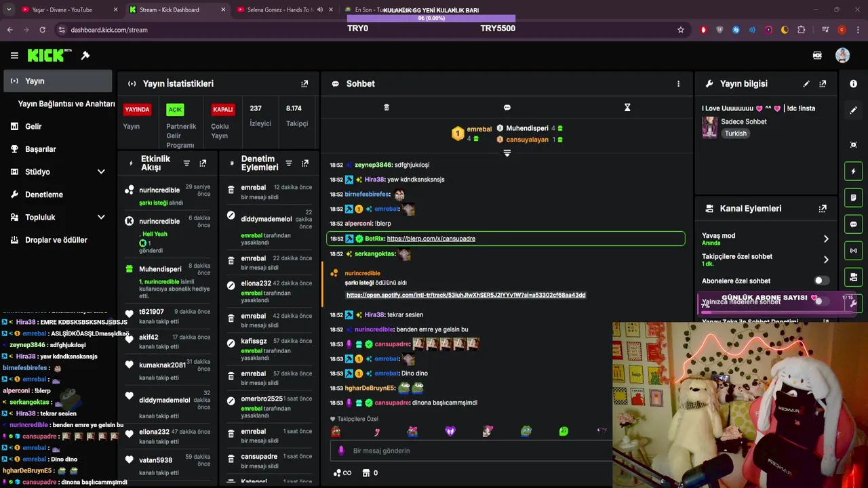Open Gelir in the sidebar
Viewport: 868px width, 488px height.
coord(33,127)
